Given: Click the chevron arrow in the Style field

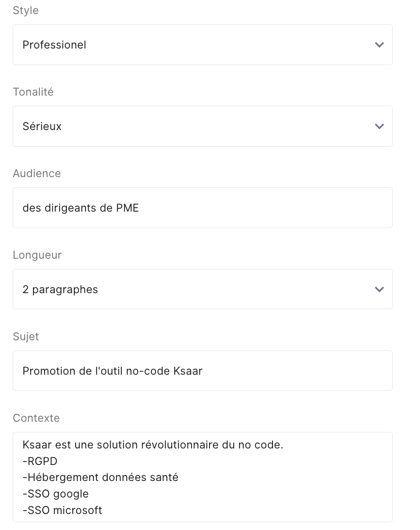Looking at the screenshot, I should 379,45.
